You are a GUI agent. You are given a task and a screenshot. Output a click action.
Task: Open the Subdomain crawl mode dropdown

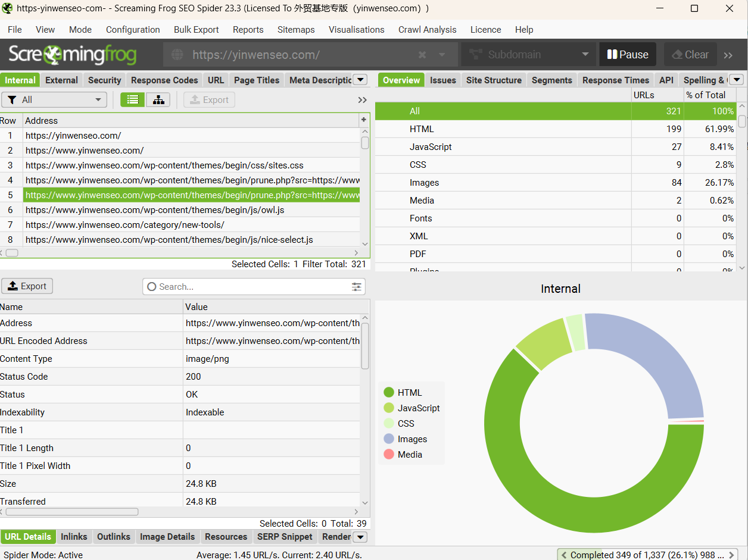pyautogui.click(x=528, y=55)
